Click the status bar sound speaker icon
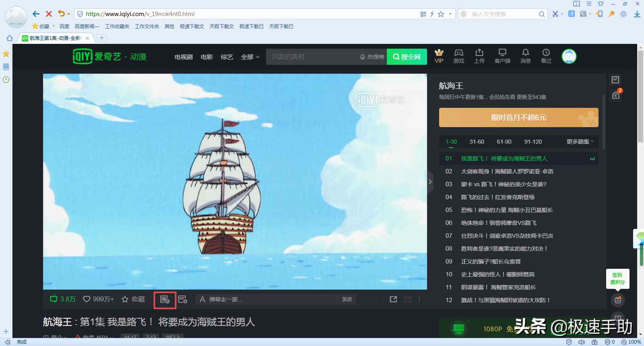The height and width of the screenshot is (346, 644). tap(582, 342)
